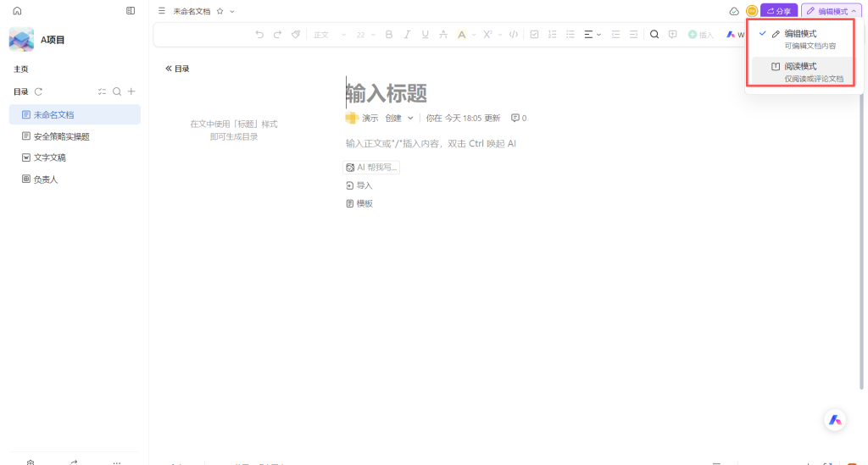Open the font color dropdown arrow
This screenshot has height=465, width=868.
point(474,35)
